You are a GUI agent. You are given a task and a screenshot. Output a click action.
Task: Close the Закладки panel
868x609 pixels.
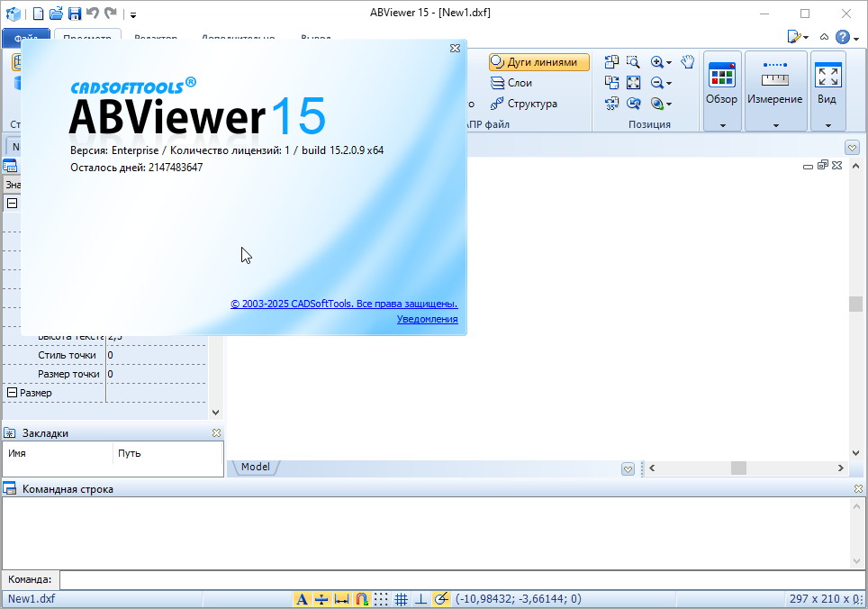tap(216, 433)
